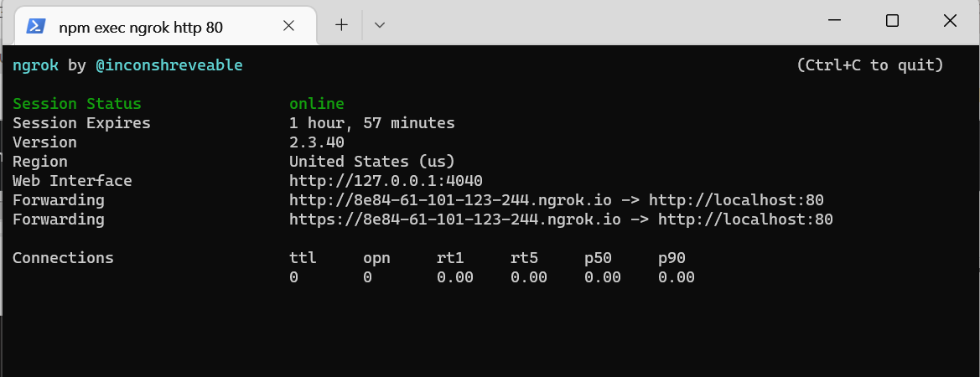The image size is (980, 377).
Task: Open a new terminal tab with plus
Action: pyautogui.click(x=341, y=25)
